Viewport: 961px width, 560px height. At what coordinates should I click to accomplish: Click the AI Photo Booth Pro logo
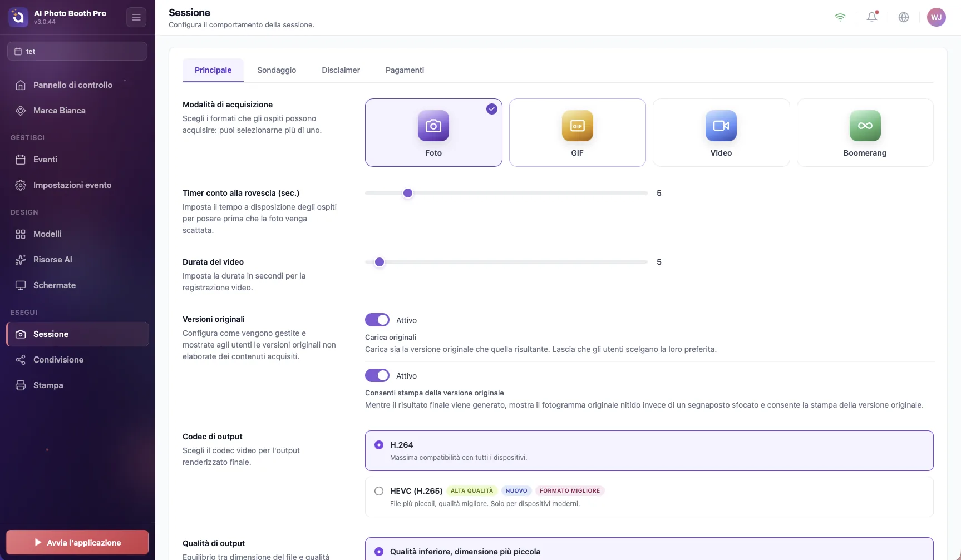pos(18,17)
